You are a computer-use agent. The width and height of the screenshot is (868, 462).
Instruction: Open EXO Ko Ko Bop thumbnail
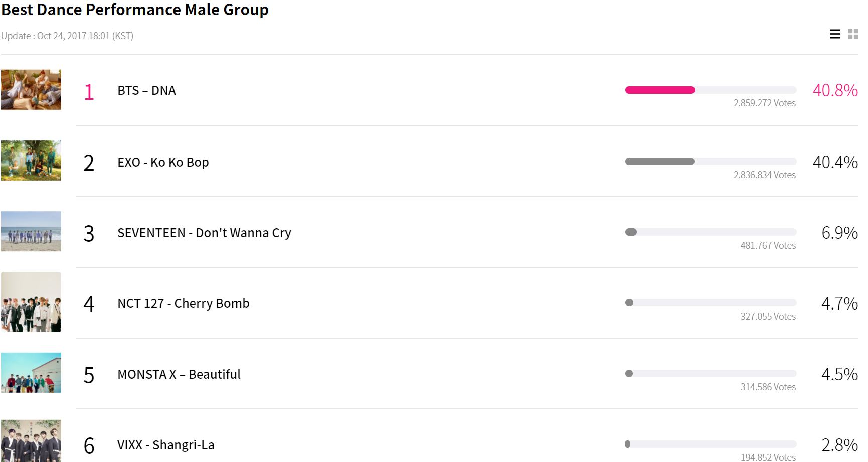31,161
